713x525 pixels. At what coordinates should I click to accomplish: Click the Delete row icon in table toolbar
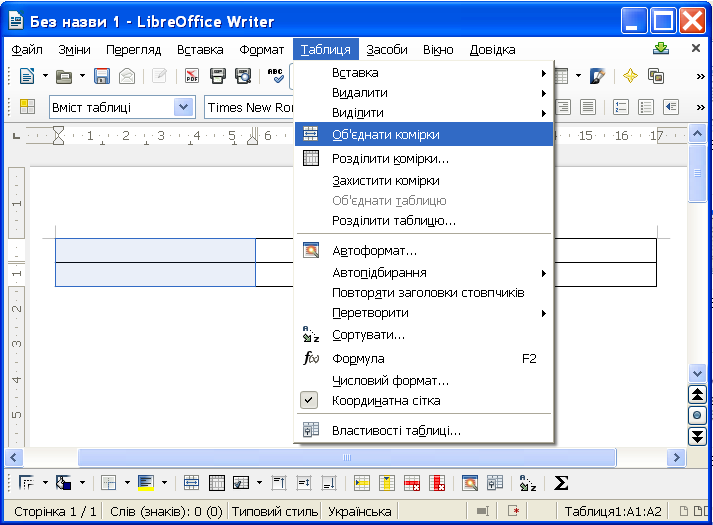[x=412, y=483]
